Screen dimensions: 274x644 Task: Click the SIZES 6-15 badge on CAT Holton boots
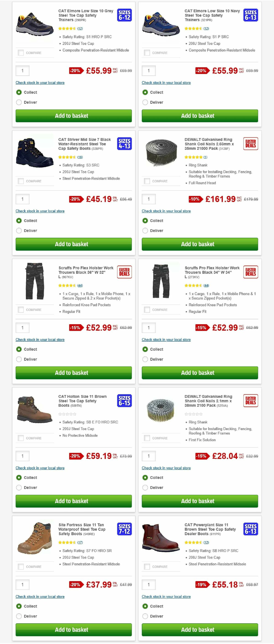coord(124,401)
